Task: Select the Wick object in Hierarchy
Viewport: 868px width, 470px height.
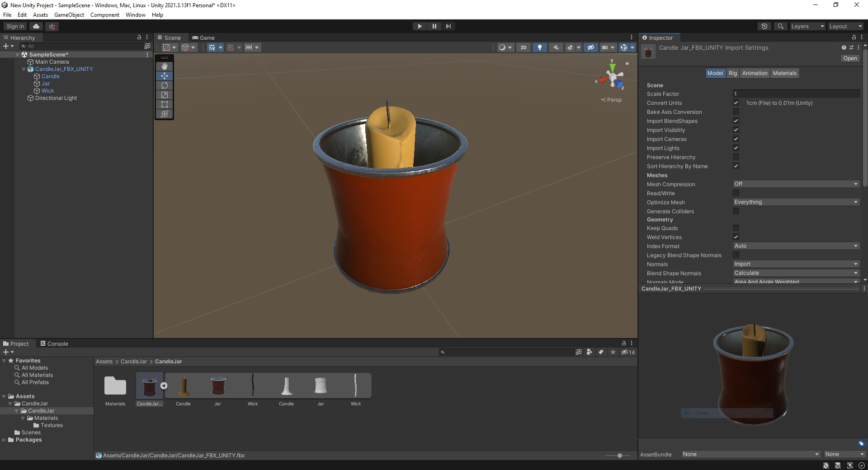Action: tap(47, 91)
